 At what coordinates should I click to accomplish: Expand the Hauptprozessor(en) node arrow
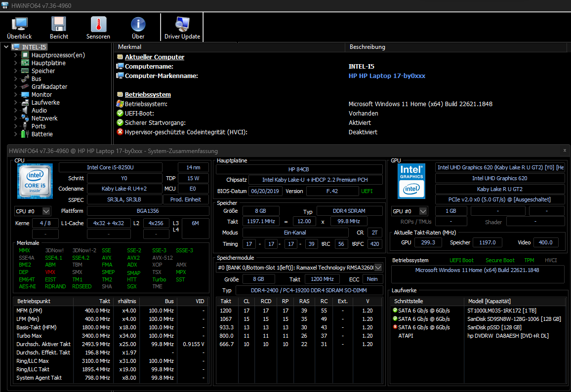[x=15, y=55]
